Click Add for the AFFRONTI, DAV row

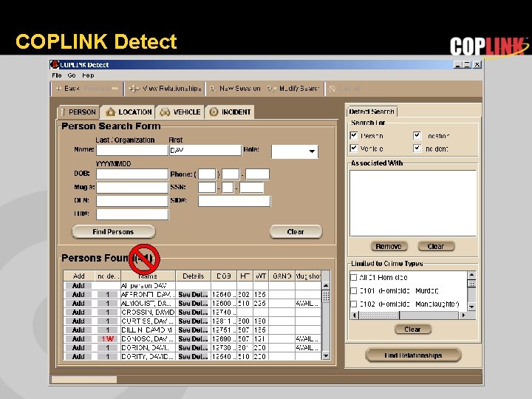coord(78,295)
